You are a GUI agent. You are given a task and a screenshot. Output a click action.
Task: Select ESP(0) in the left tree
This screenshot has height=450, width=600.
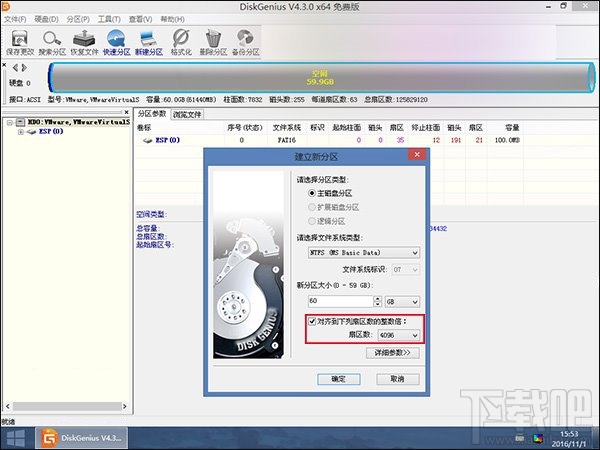click(x=51, y=131)
